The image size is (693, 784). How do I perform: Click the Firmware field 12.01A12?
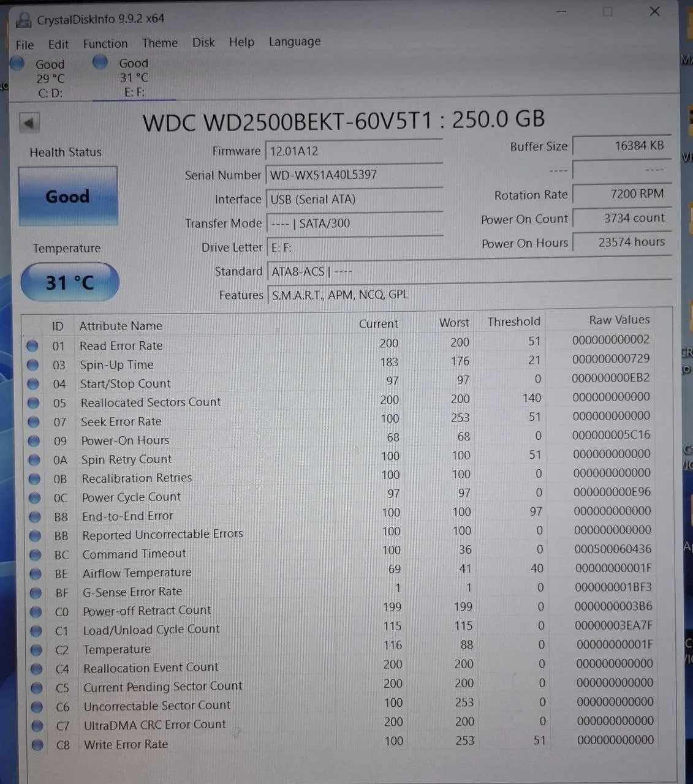pyautogui.click(x=354, y=151)
